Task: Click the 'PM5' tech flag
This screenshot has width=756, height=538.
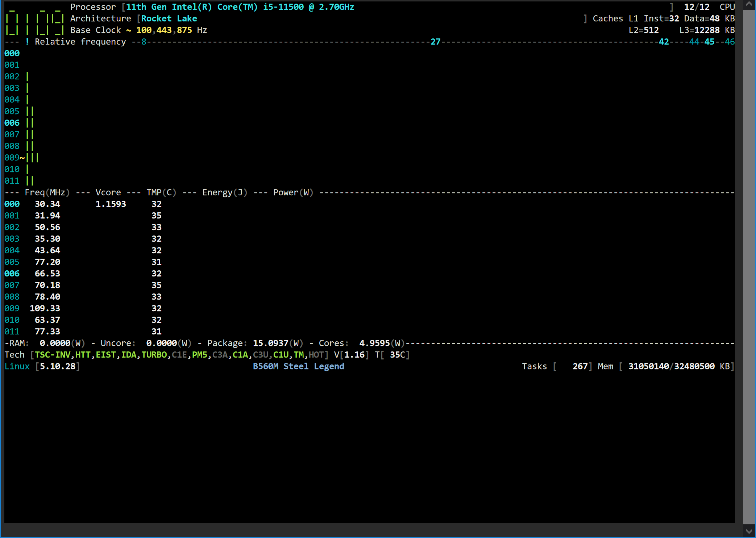Action: coord(200,355)
